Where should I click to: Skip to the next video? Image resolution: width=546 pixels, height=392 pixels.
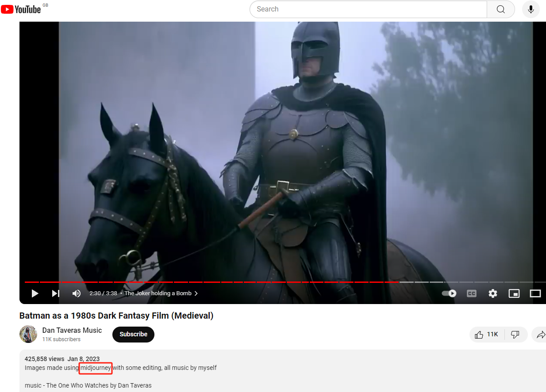[x=56, y=293]
